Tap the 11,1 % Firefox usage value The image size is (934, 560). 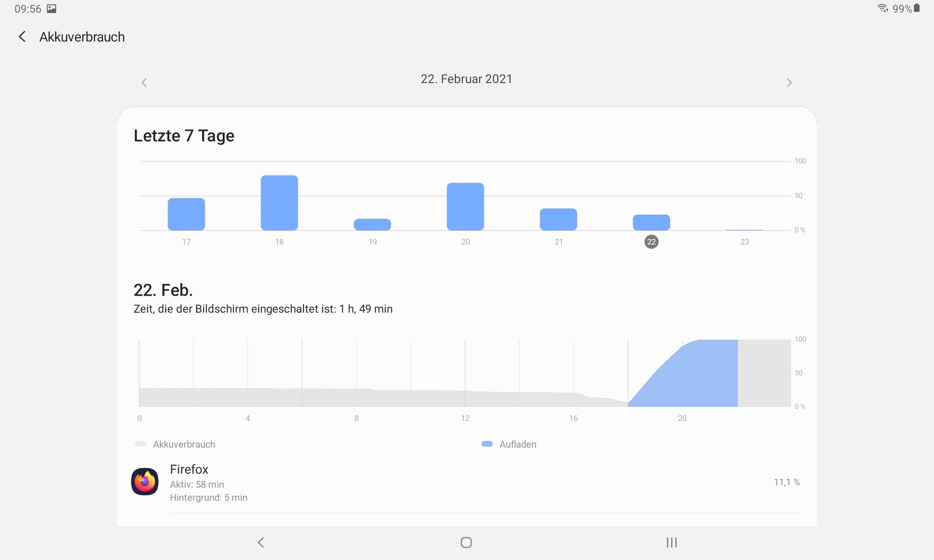tap(787, 482)
